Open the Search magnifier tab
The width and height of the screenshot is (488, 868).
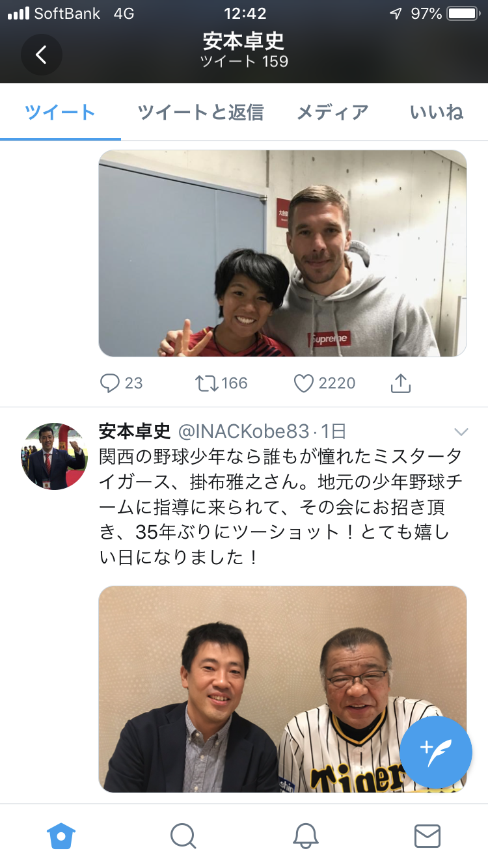point(183,835)
